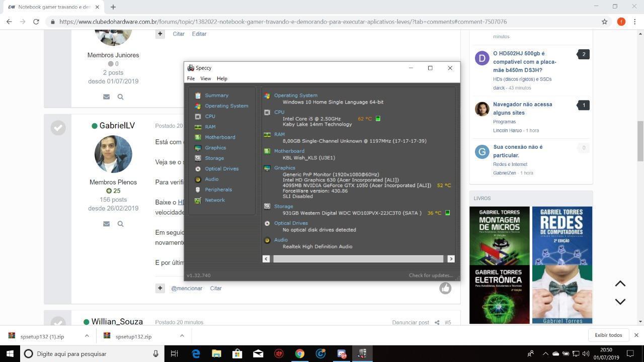Open GabrielLV profile name
Screen dimensions: 644x362
point(117,126)
